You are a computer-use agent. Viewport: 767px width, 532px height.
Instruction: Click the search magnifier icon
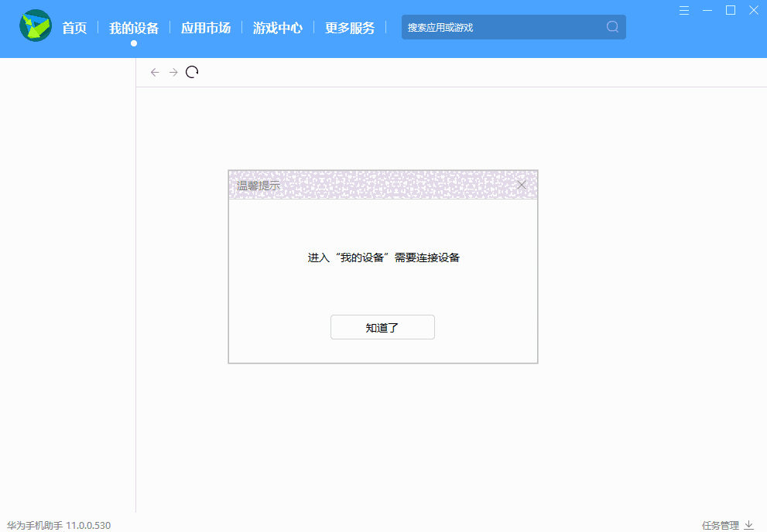[x=612, y=27]
